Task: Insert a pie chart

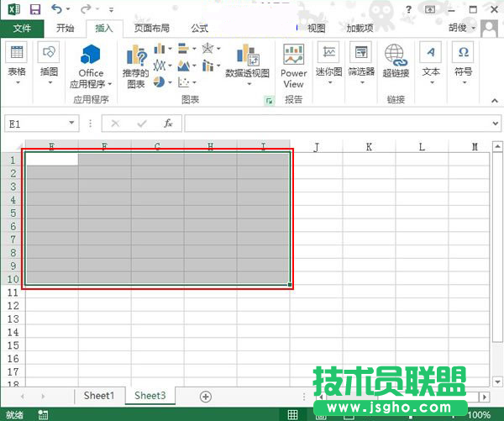Action: [x=159, y=82]
